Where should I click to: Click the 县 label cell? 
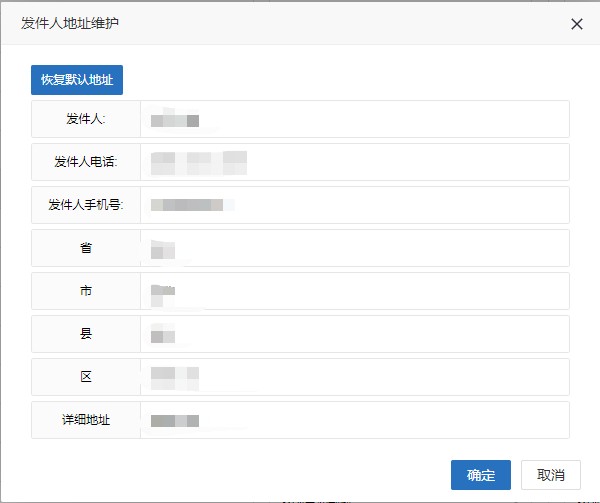click(86, 334)
